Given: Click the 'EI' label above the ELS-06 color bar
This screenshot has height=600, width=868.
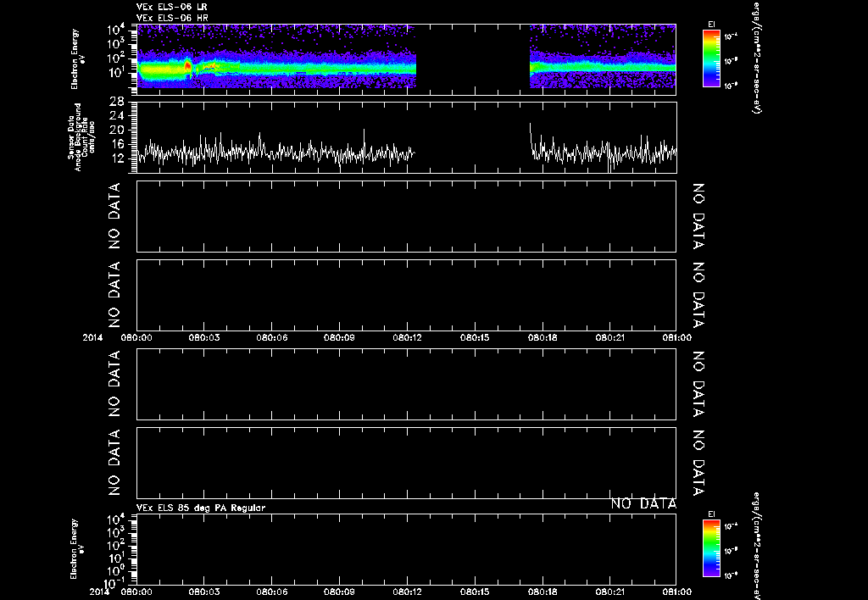Looking at the screenshot, I should pos(711,25).
